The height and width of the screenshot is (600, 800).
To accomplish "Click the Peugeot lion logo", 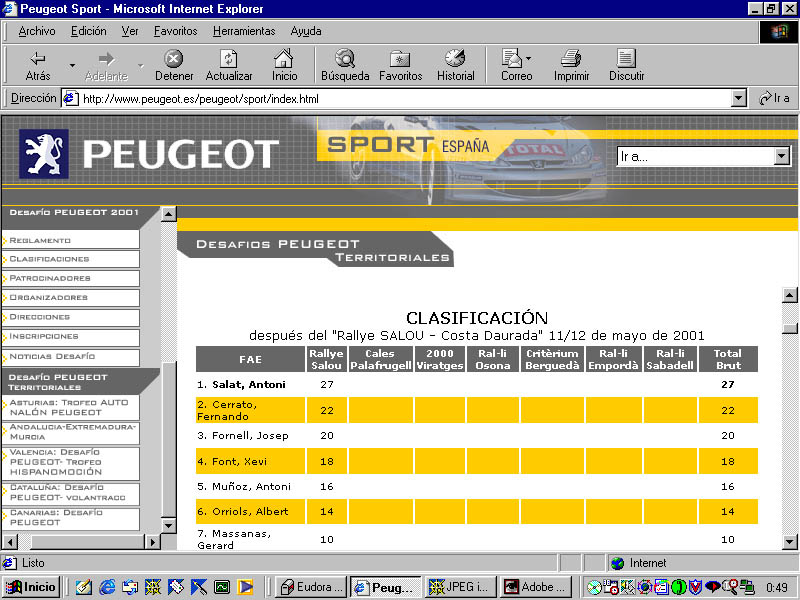I will pyautogui.click(x=44, y=154).
